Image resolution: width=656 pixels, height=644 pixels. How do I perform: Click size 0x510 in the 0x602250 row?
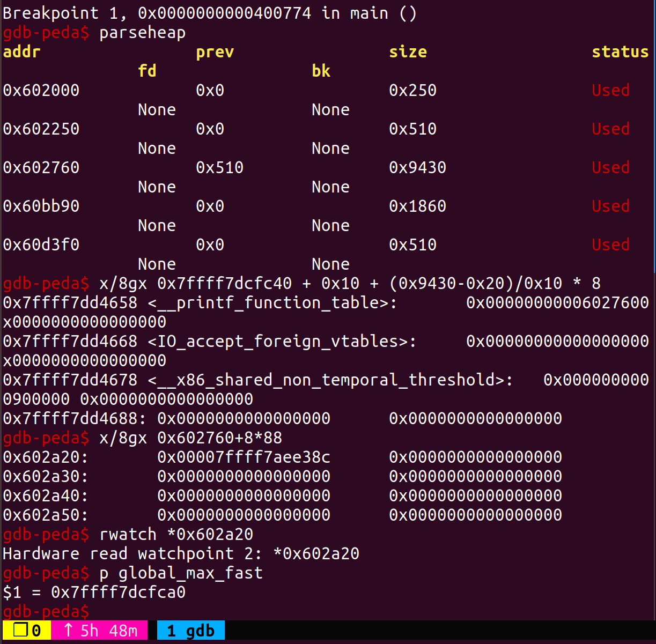coord(412,129)
